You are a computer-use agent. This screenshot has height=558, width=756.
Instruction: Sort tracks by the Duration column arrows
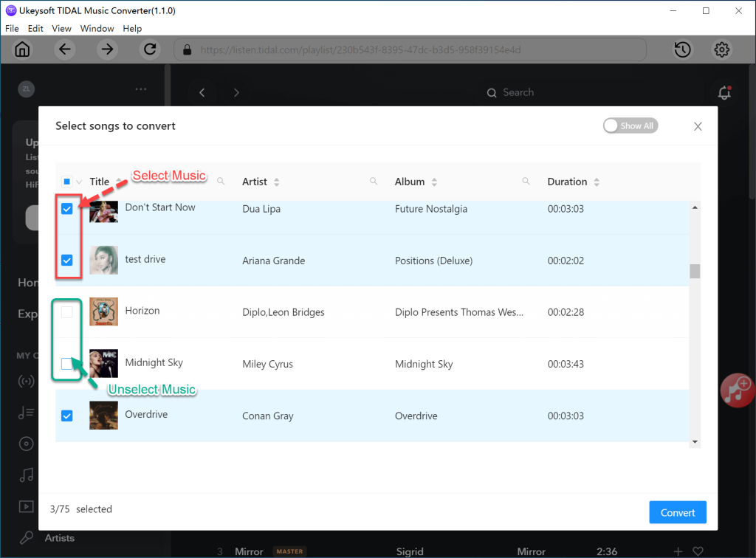pyautogui.click(x=597, y=181)
